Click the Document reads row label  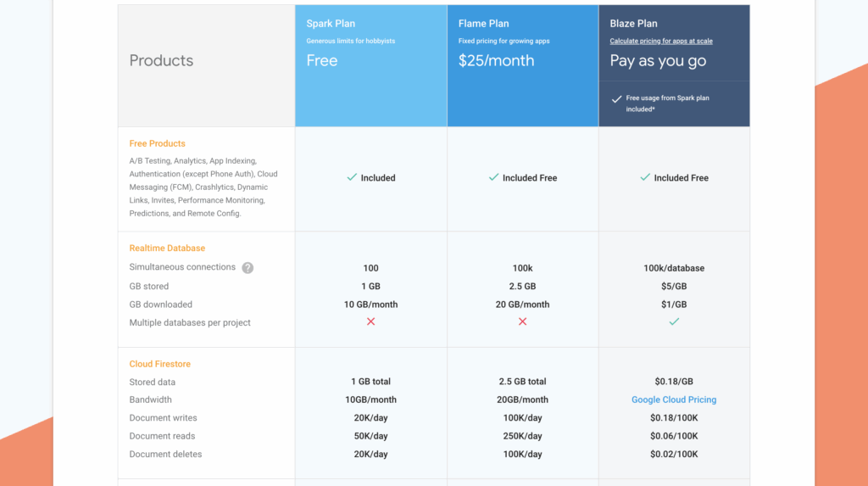pyautogui.click(x=163, y=436)
